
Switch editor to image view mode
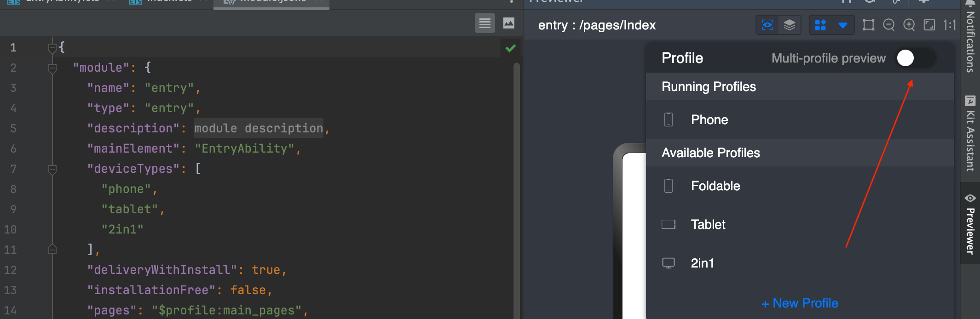tap(509, 23)
